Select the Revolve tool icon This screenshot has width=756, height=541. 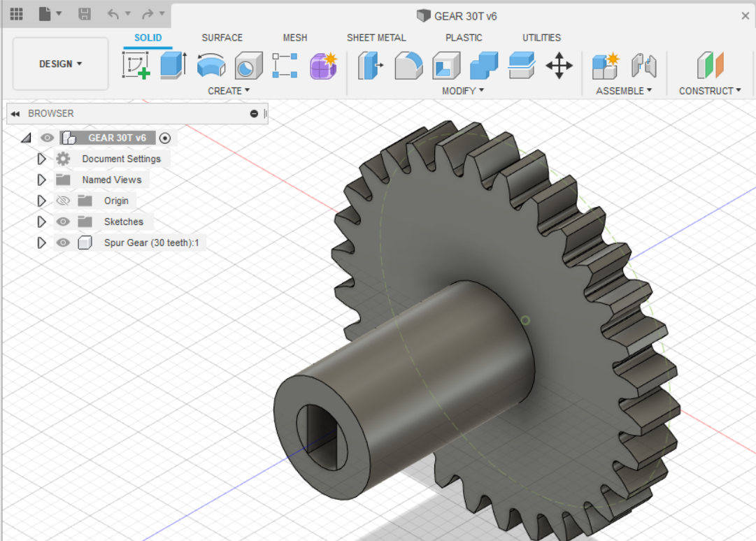point(211,65)
